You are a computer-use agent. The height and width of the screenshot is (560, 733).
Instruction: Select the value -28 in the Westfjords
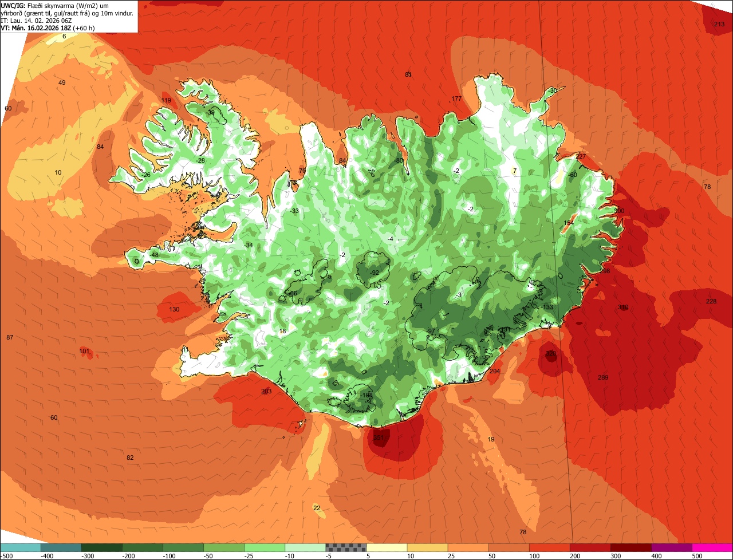200,161
